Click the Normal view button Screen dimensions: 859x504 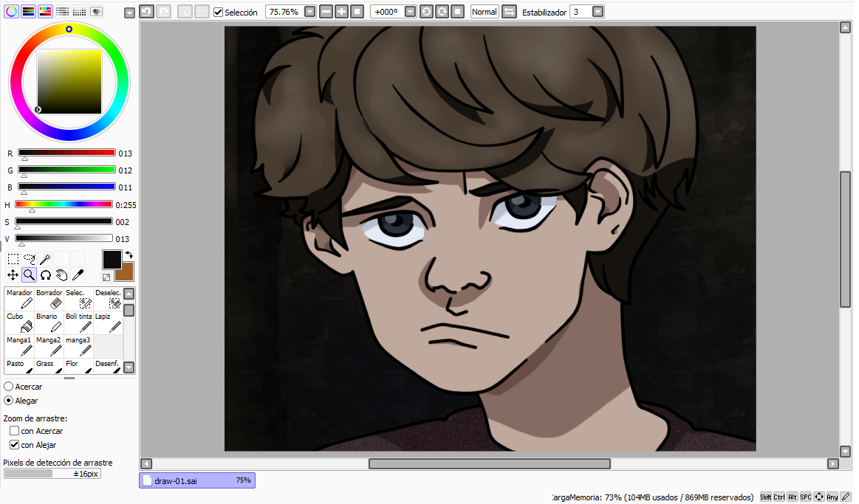click(x=485, y=12)
